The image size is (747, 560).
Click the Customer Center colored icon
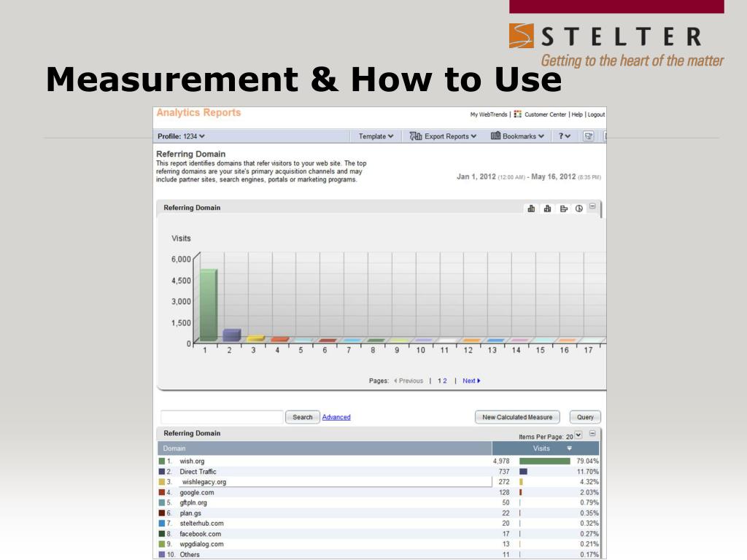point(518,114)
